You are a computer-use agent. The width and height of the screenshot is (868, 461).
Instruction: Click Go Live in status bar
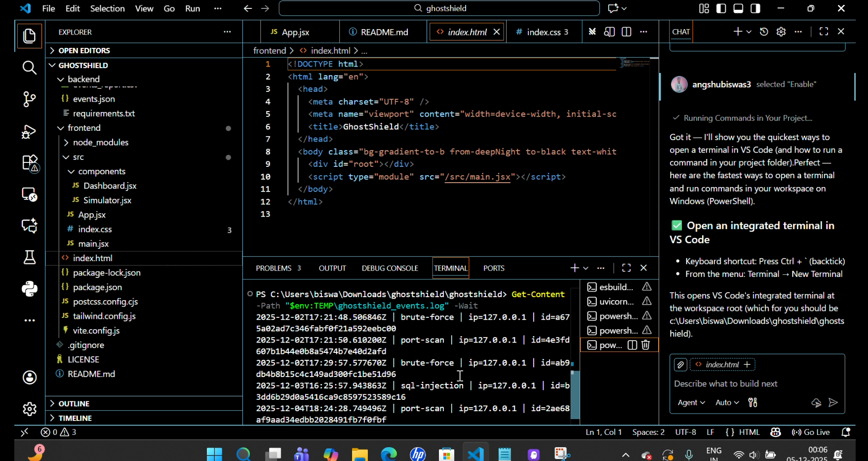coord(811,432)
